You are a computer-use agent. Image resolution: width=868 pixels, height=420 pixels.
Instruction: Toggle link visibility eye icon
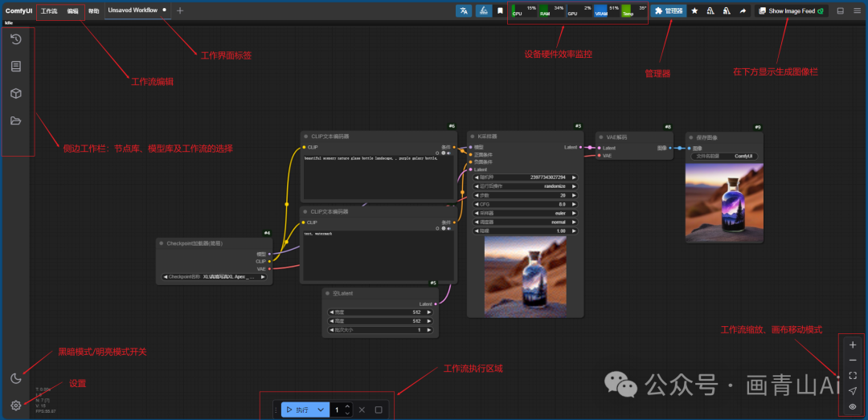(853, 406)
